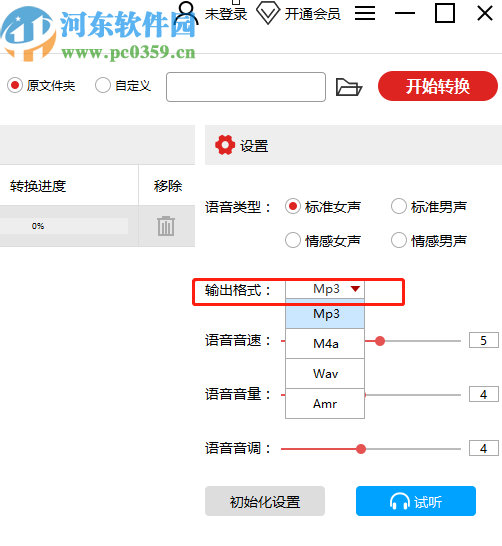The width and height of the screenshot is (502, 546).
Task: Select Mp3 from the format list
Action: tap(325, 314)
